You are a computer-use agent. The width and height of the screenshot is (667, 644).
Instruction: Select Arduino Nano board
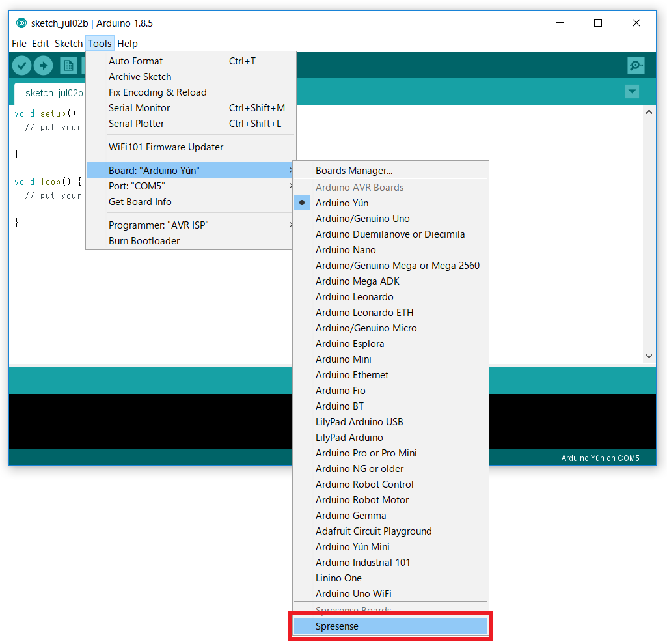[x=346, y=250]
